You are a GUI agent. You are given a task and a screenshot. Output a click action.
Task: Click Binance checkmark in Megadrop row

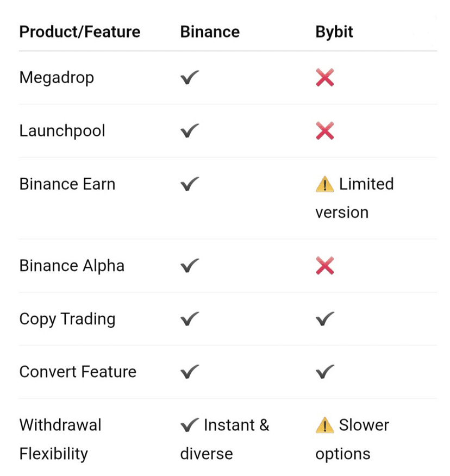click(x=190, y=78)
